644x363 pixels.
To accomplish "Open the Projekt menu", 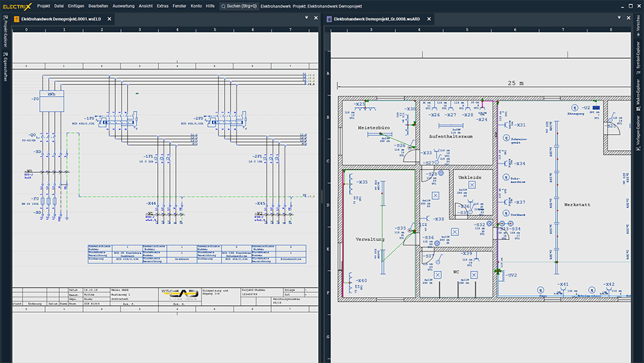I will [43, 6].
